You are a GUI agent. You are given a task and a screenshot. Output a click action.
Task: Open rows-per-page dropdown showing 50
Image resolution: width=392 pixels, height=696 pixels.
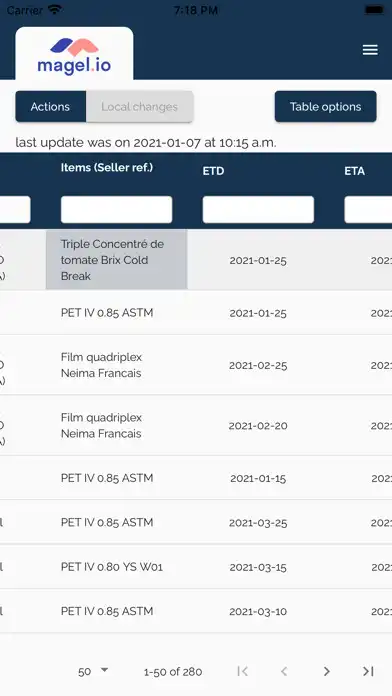point(93,672)
